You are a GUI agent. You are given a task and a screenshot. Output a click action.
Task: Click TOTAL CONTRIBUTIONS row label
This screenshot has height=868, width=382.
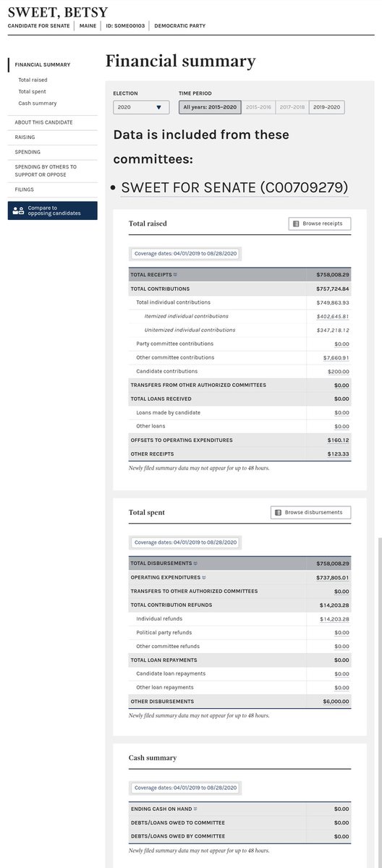point(159,289)
